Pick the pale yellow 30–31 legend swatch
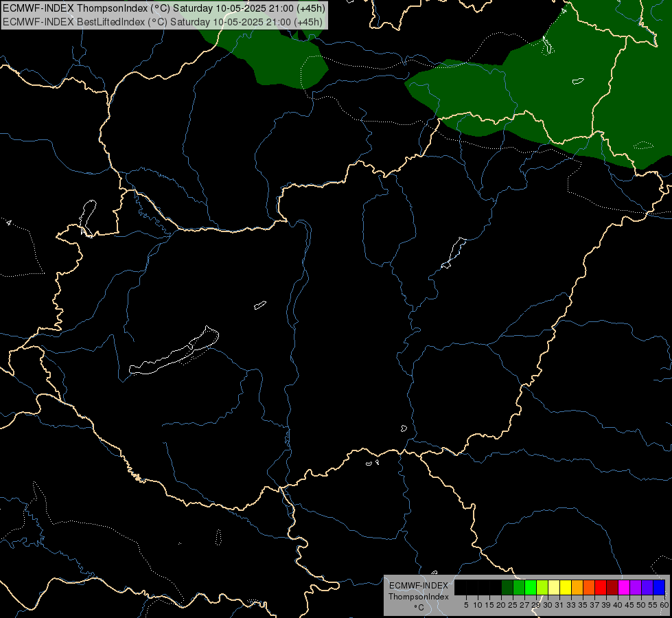The height and width of the screenshot is (618, 672). 554,587
